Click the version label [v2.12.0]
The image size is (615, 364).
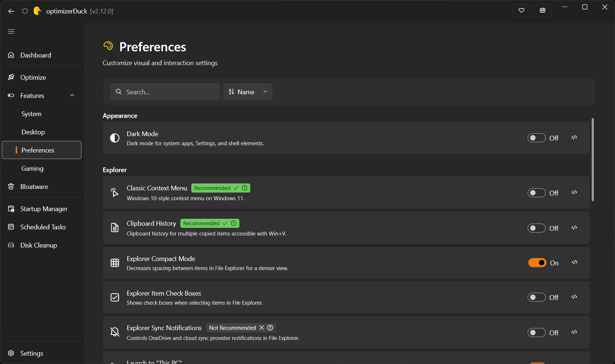point(102,11)
